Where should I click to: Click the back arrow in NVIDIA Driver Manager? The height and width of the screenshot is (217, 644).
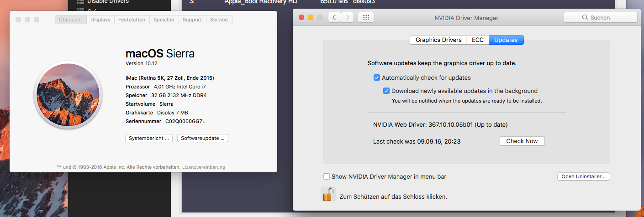point(335,18)
